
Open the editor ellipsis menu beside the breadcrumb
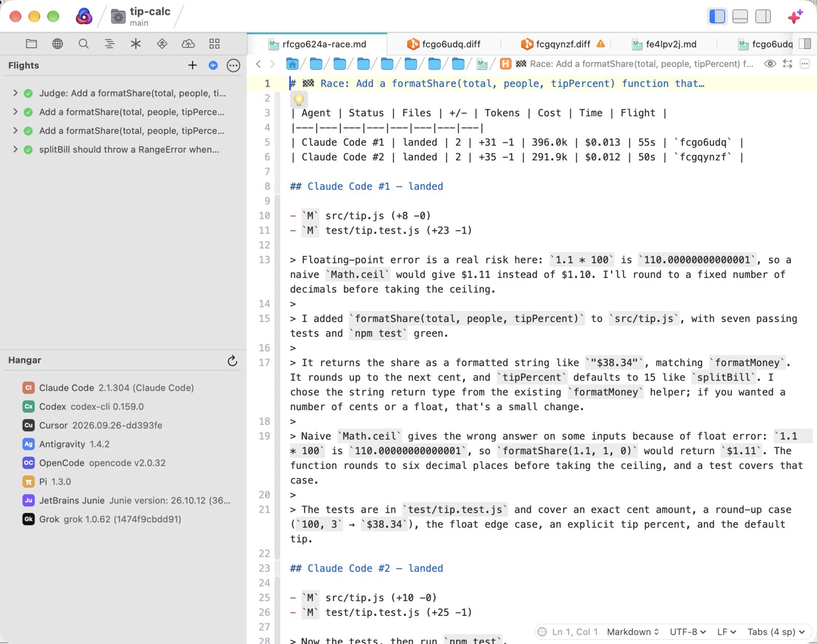805,64
